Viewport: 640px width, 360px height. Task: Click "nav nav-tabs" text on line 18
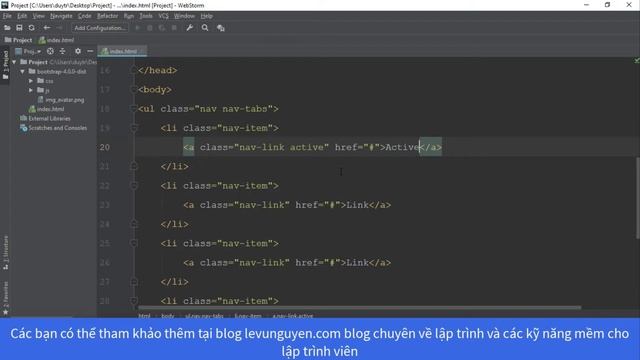(233, 109)
